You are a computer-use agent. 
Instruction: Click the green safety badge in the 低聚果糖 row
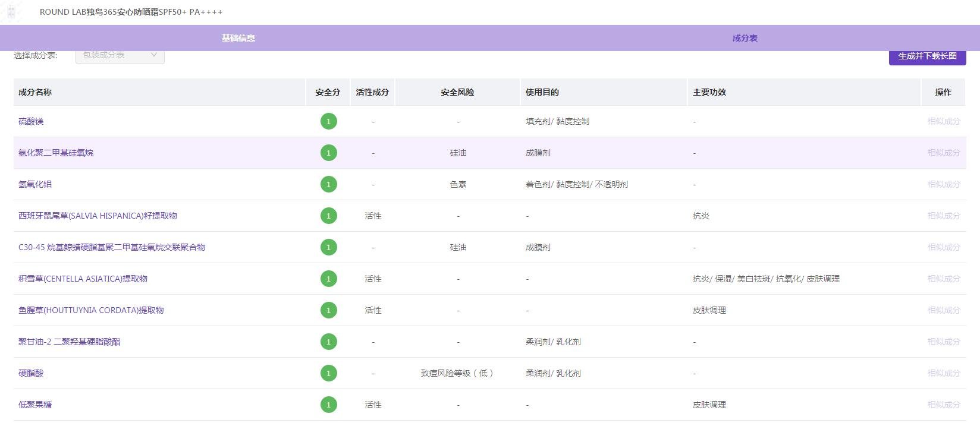(x=328, y=405)
